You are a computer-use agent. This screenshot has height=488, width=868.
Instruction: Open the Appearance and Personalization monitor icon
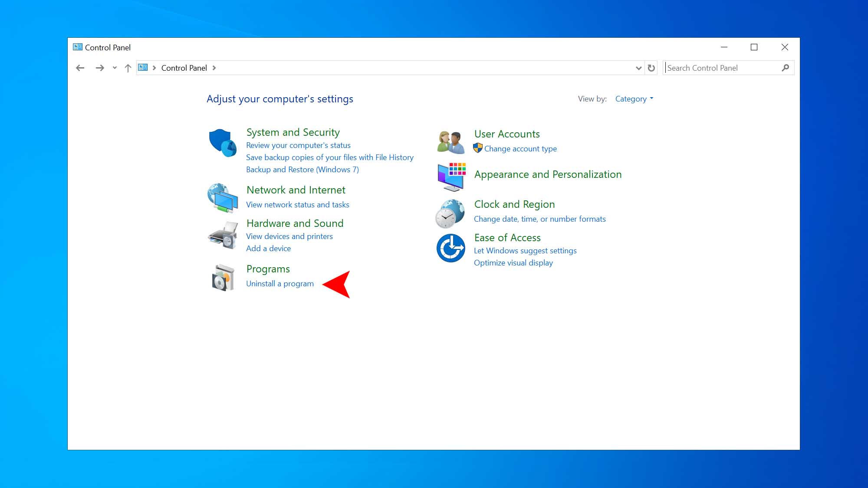(x=451, y=177)
